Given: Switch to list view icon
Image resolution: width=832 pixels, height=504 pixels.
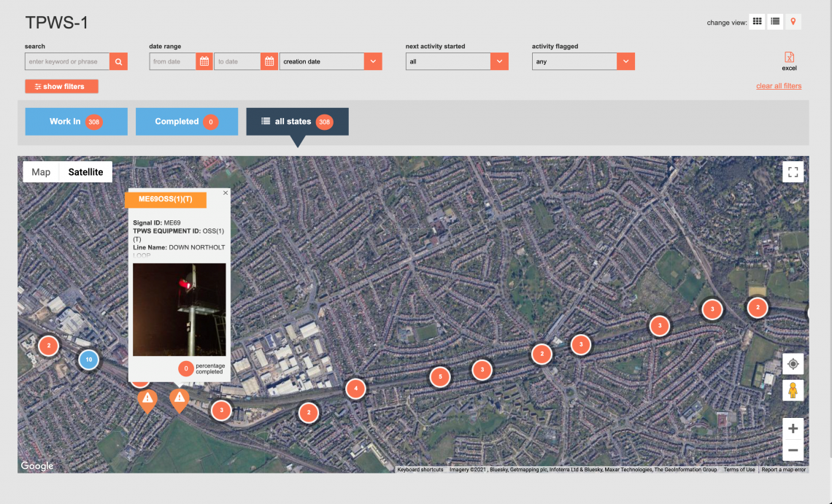Looking at the screenshot, I should click(775, 22).
